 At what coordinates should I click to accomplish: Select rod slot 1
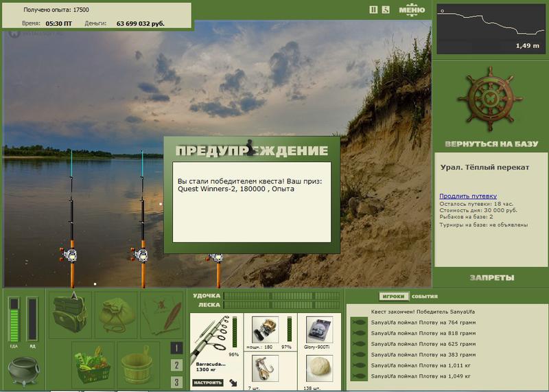(x=176, y=348)
